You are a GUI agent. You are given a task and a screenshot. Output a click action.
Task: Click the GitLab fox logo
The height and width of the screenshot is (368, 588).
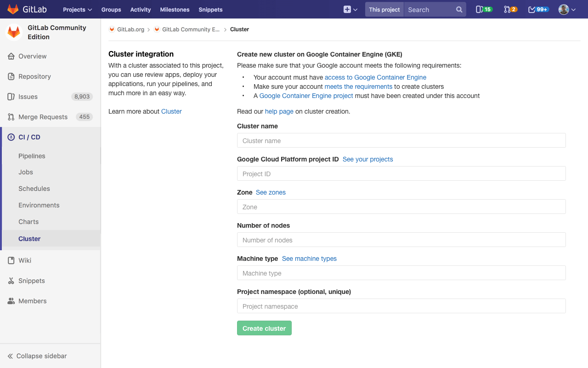point(12,9)
